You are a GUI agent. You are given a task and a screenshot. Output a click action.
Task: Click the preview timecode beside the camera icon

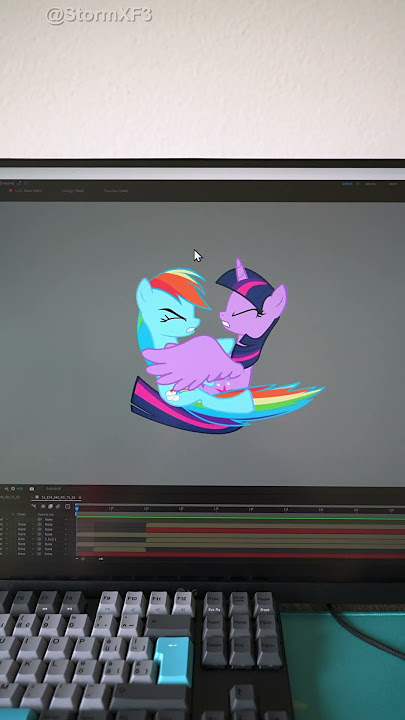(x=54, y=489)
